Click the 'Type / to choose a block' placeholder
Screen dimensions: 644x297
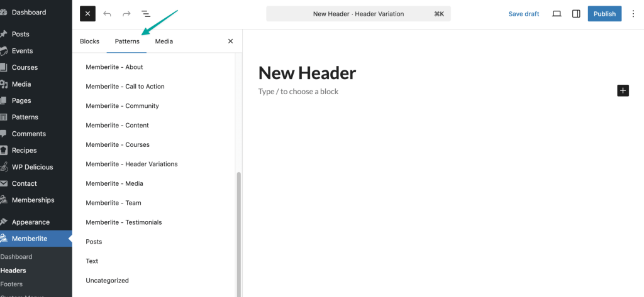pos(298,92)
